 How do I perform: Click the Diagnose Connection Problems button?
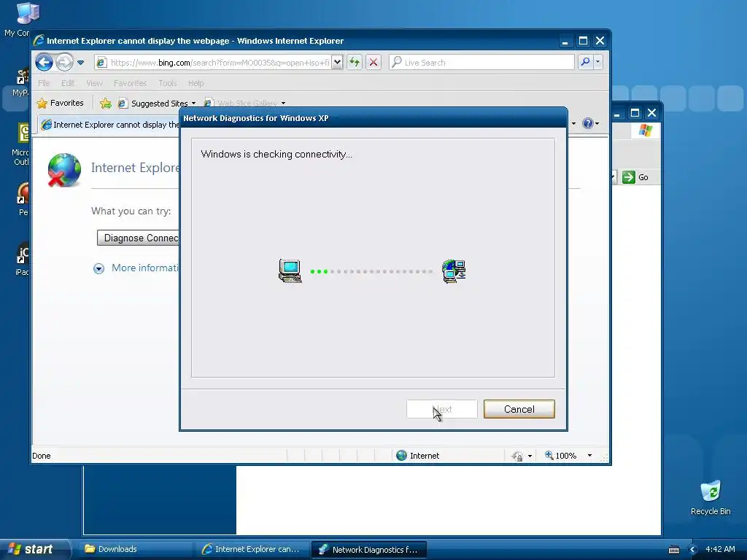click(x=138, y=238)
